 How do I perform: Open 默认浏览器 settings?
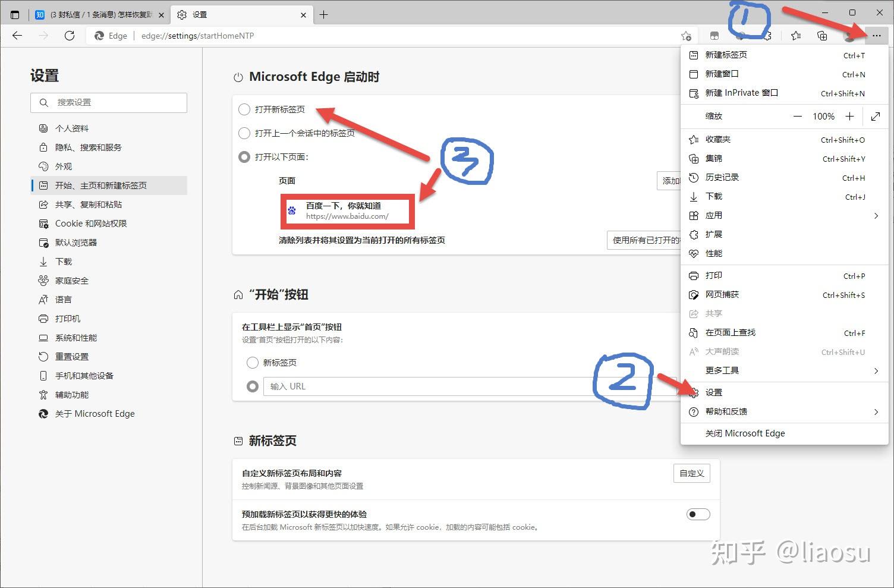[x=109, y=243]
